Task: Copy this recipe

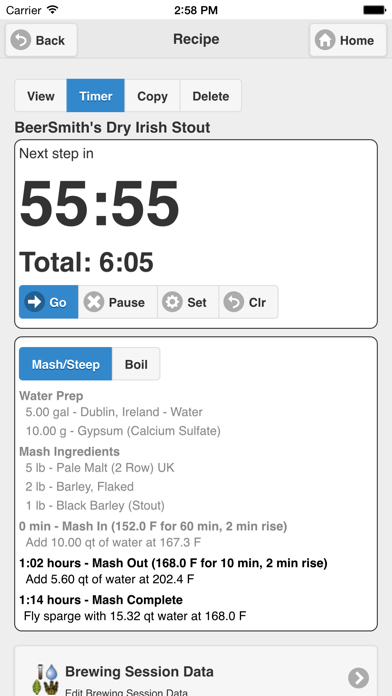Action: (152, 96)
